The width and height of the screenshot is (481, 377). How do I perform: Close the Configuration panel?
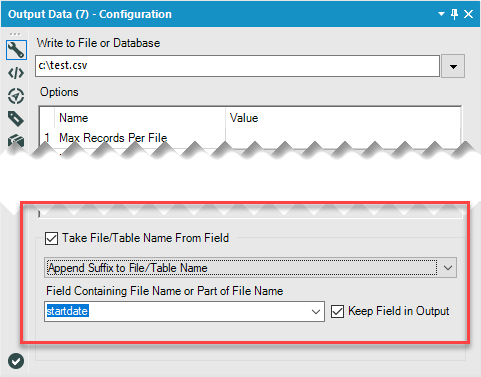[x=469, y=14]
